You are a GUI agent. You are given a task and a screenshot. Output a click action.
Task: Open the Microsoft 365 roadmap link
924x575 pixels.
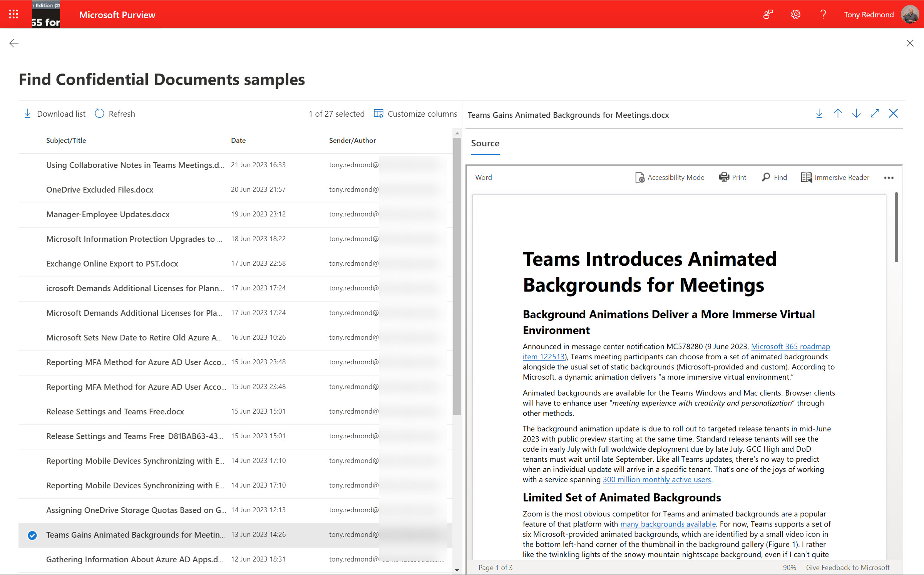(x=790, y=347)
